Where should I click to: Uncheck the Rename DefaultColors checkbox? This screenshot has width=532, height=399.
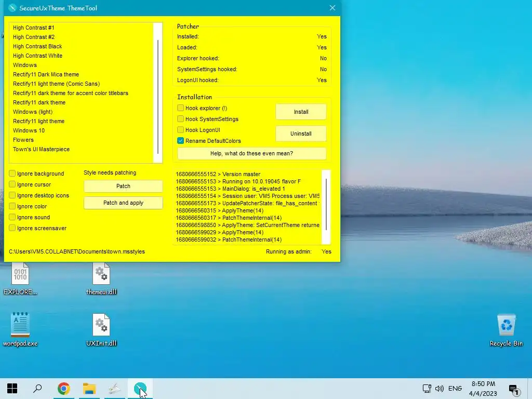tap(180, 140)
